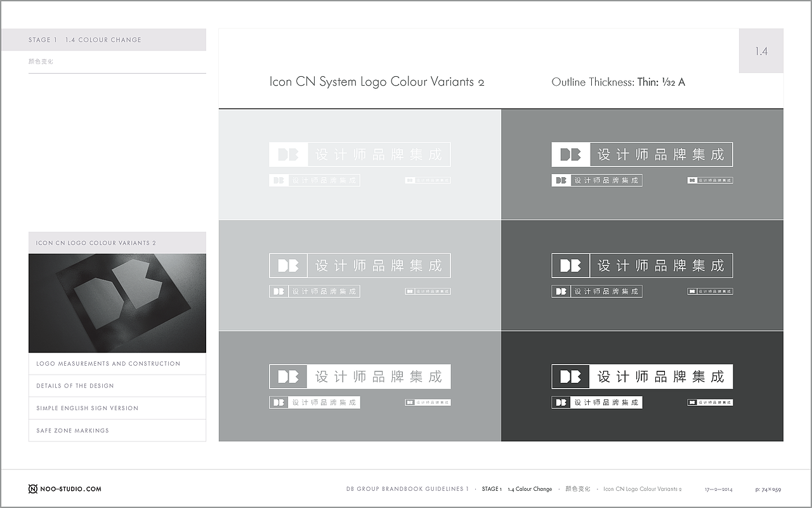Click the 17-2-2014 date in footer

tap(719, 490)
